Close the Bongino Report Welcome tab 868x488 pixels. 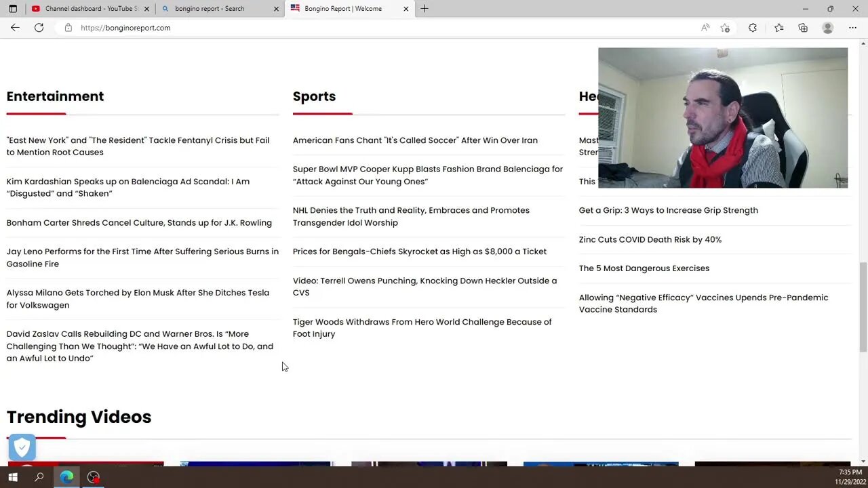pyautogui.click(x=406, y=9)
